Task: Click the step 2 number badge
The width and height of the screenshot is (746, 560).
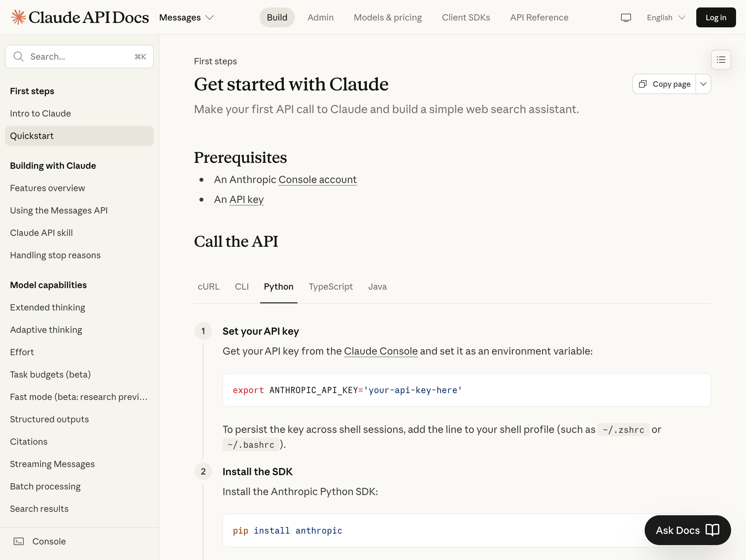Action: tap(203, 471)
